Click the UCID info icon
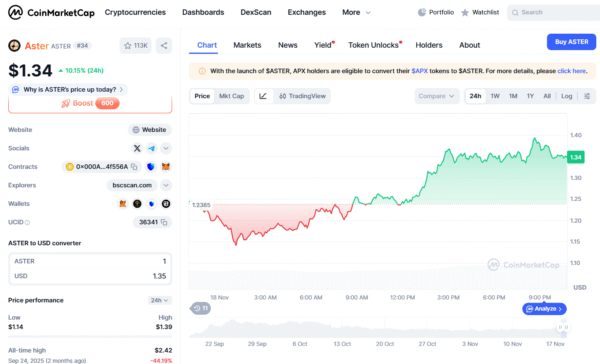Viewport: 600px width, 364px height. click(x=28, y=222)
